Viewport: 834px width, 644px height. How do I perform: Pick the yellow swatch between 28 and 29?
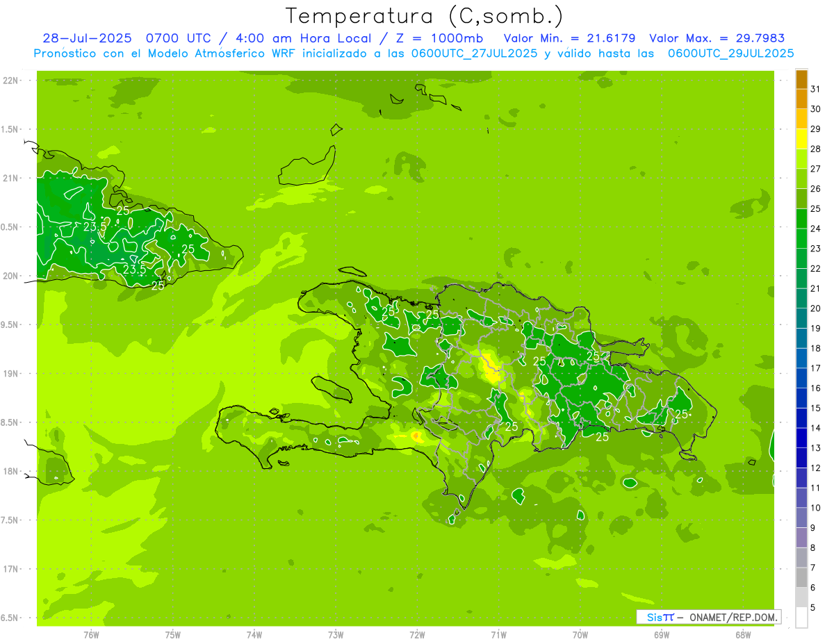tap(801, 139)
